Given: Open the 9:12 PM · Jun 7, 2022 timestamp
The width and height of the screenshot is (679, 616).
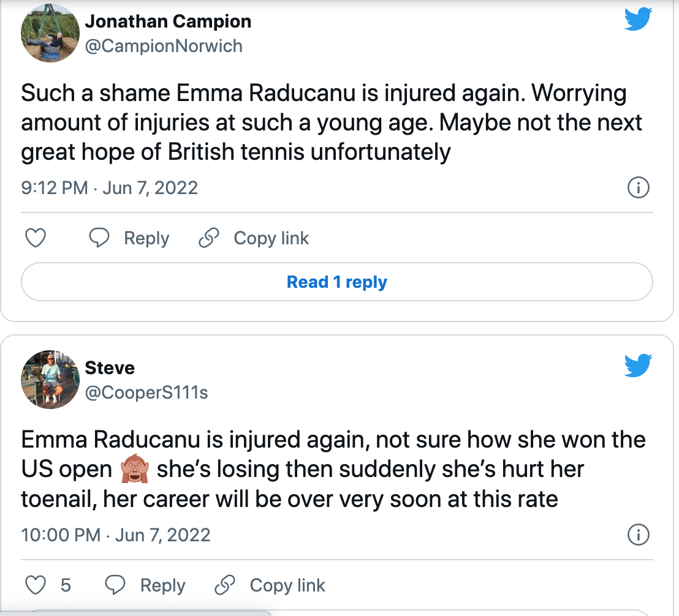Looking at the screenshot, I should coord(110,187).
